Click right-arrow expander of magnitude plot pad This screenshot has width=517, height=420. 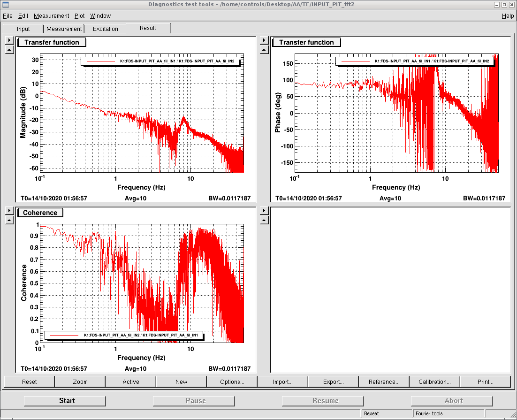pos(9,40)
